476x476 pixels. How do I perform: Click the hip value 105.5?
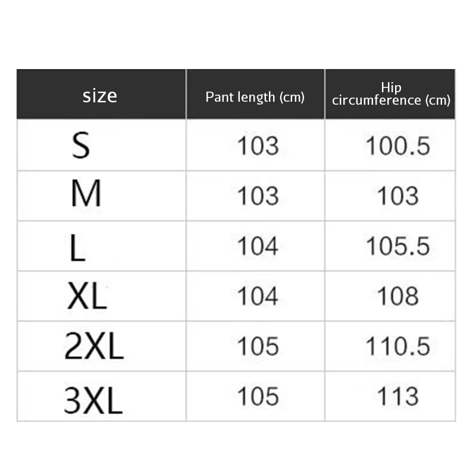[397, 246]
